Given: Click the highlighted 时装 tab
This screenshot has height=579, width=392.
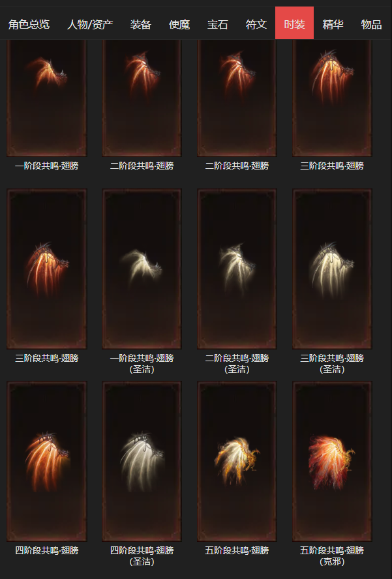Looking at the screenshot, I should 294,23.
